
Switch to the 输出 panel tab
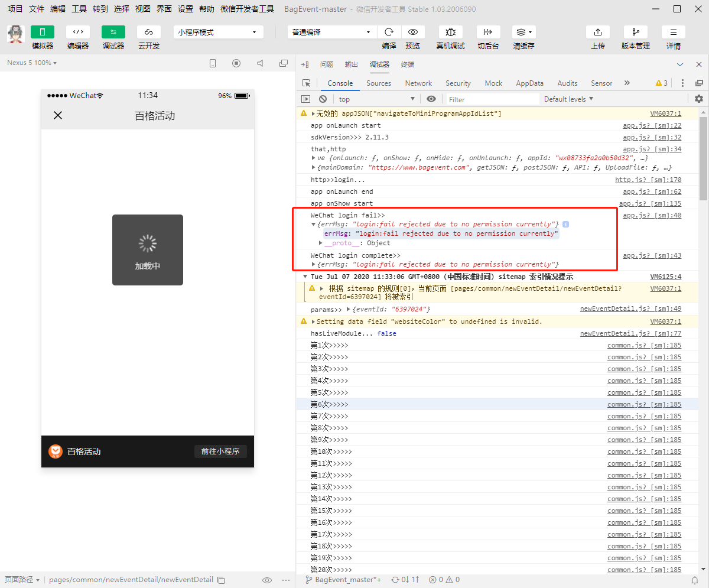351,64
